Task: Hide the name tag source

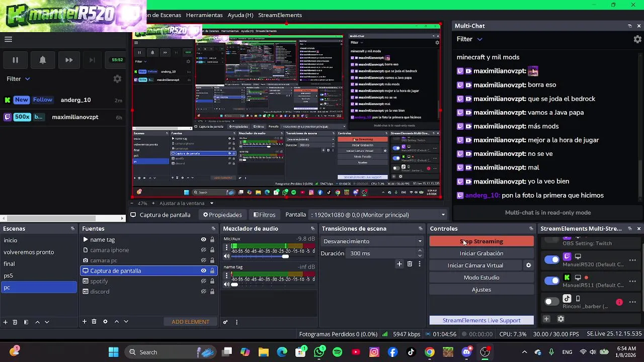Action: [203, 240]
